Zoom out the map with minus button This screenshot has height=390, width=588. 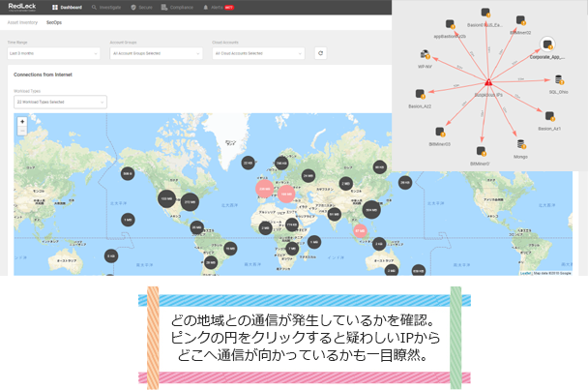pyautogui.click(x=22, y=131)
